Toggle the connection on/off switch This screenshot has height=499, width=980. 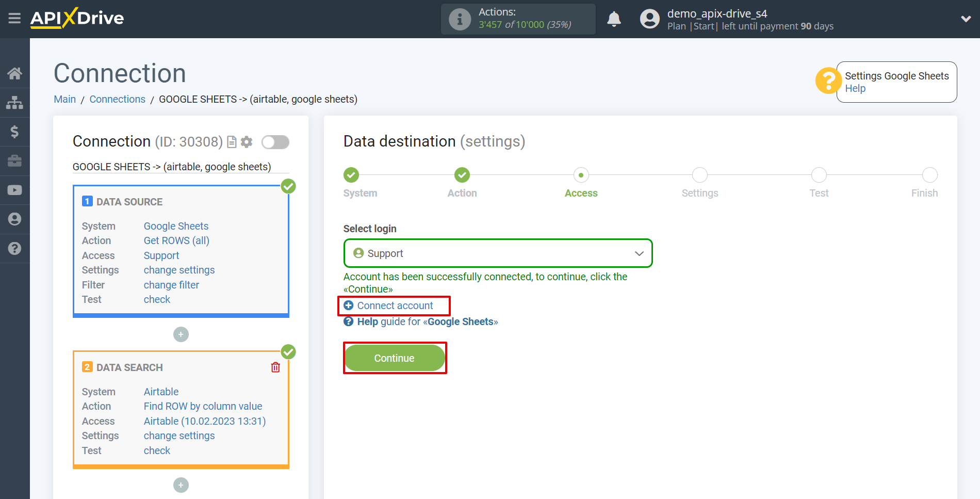click(275, 142)
